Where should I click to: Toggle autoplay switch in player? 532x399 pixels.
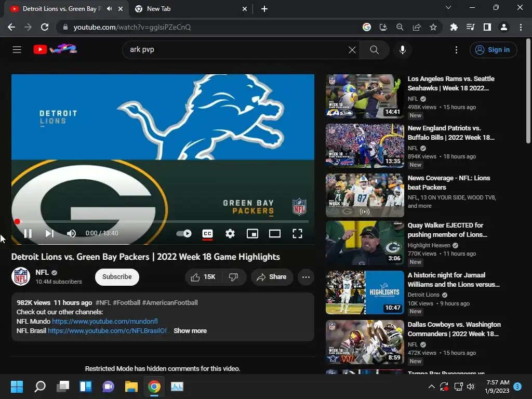click(184, 233)
